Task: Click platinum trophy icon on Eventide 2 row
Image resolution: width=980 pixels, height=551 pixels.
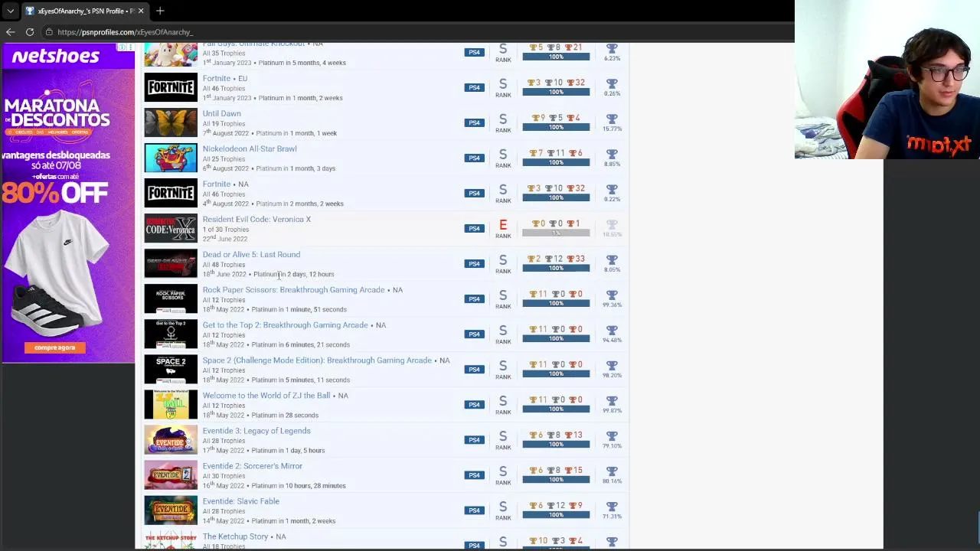Action: 612,471
